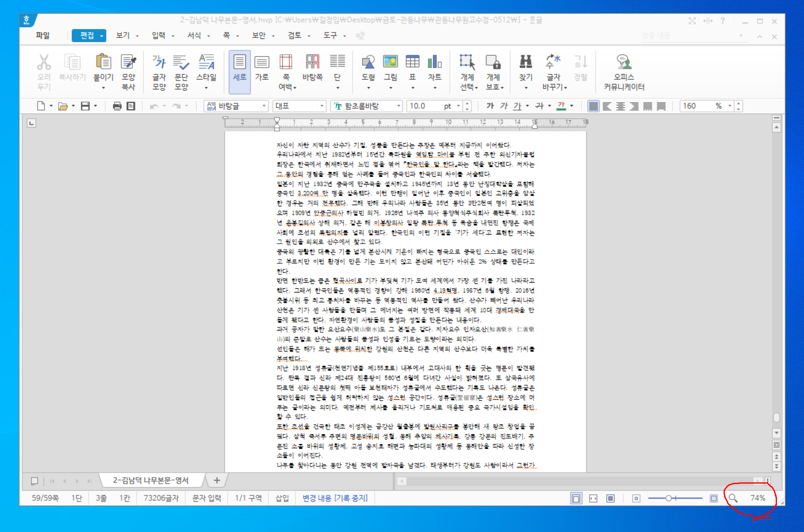
Task: Expand the Save icon dropdown arrow
Action: coord(96,106)
